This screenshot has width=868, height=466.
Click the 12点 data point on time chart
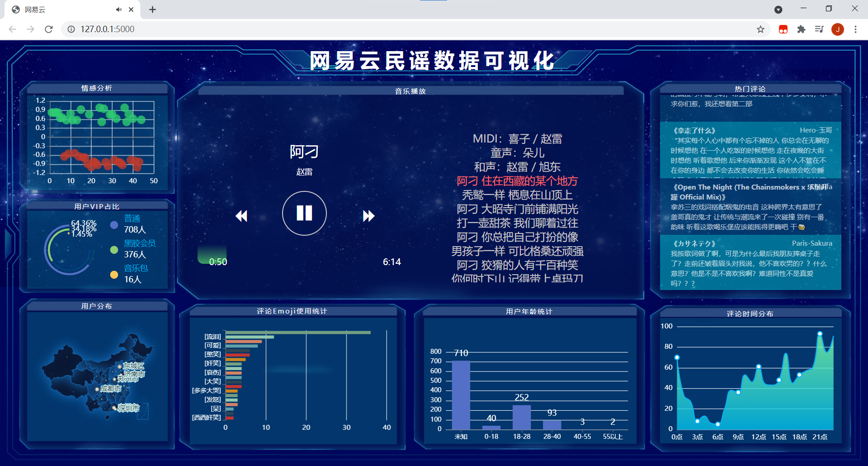[759, 366]
